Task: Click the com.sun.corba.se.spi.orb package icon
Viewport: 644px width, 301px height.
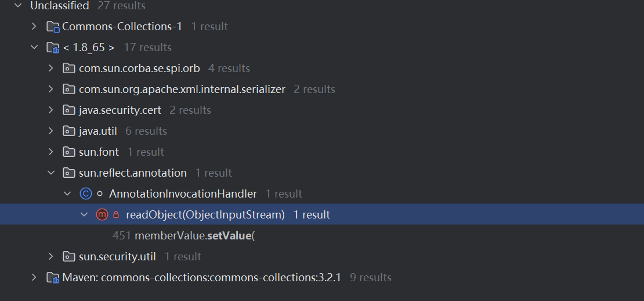Action: pos(68,68)
